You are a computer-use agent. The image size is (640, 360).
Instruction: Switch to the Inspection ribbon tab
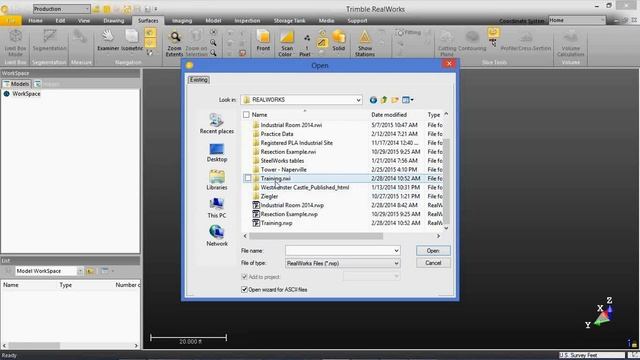[x=247, y=20]
